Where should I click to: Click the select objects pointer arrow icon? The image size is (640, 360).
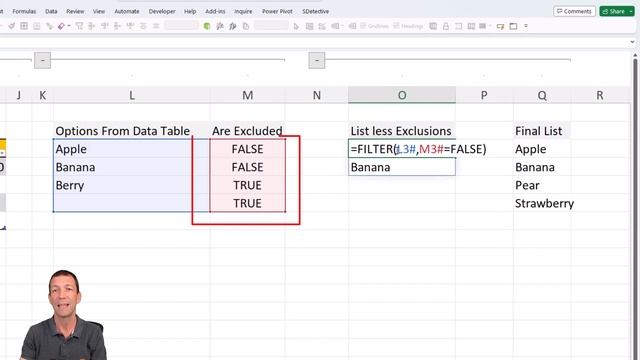296,26
